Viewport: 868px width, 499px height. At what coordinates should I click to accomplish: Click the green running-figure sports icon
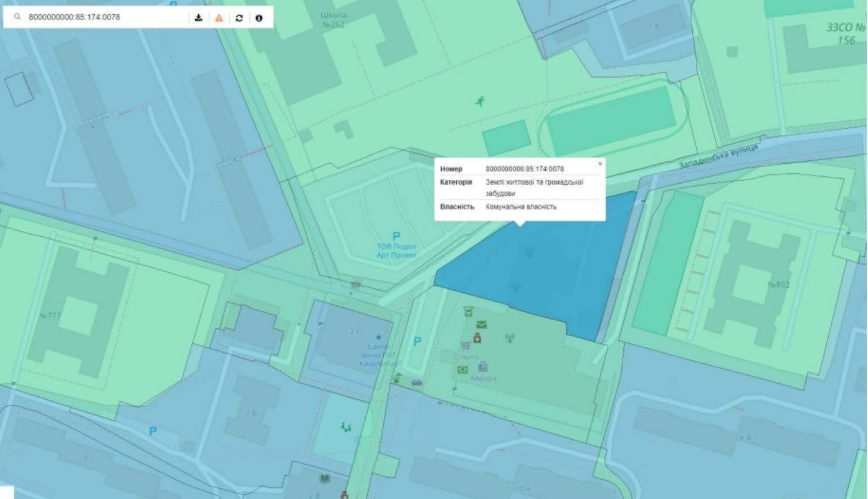coord(479,101)
